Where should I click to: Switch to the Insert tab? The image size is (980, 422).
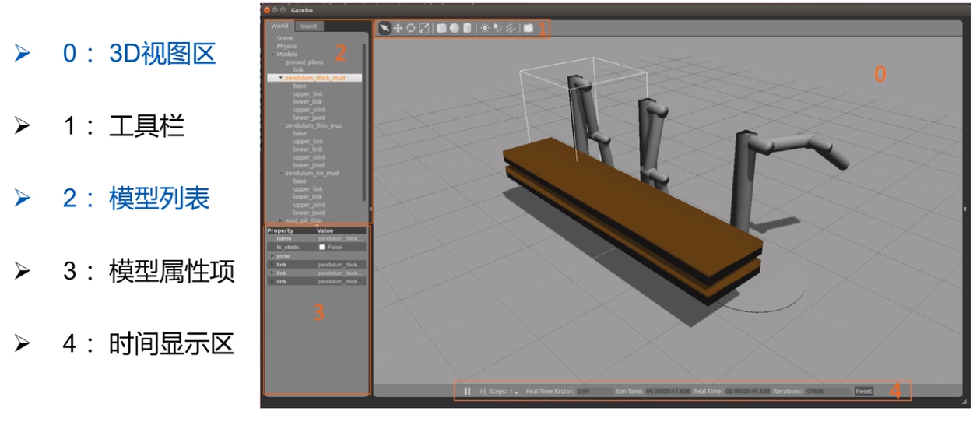309,26
